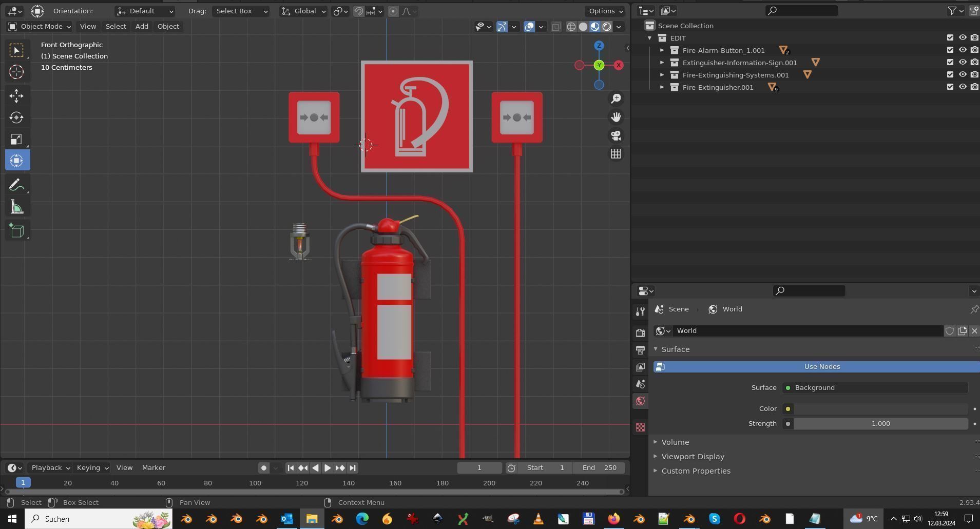Screen dimensions: 980x529
Task: Open Object Mode dropdown
Action: pyautogui.click(x=40, y=27)
